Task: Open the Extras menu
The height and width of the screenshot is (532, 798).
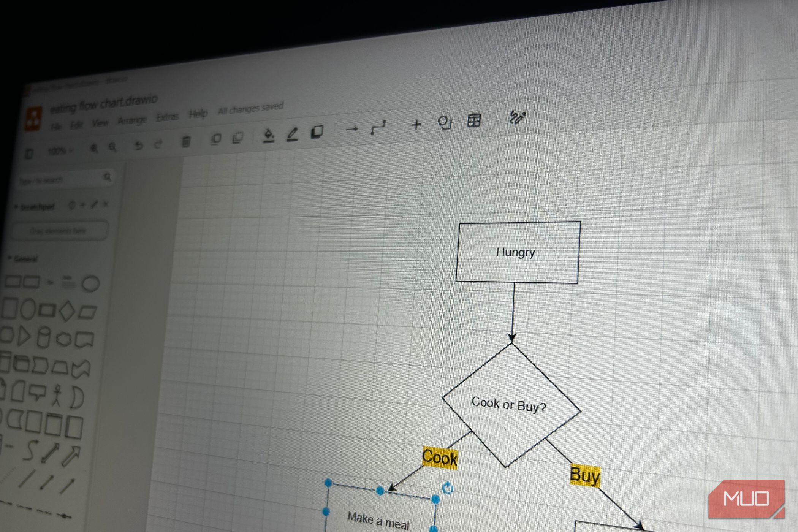Action: 168,116
